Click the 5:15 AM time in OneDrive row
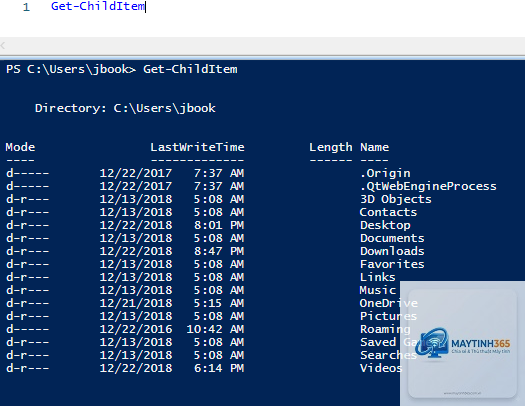Screen dimensions: 525x406 click(x=219, y=303)
